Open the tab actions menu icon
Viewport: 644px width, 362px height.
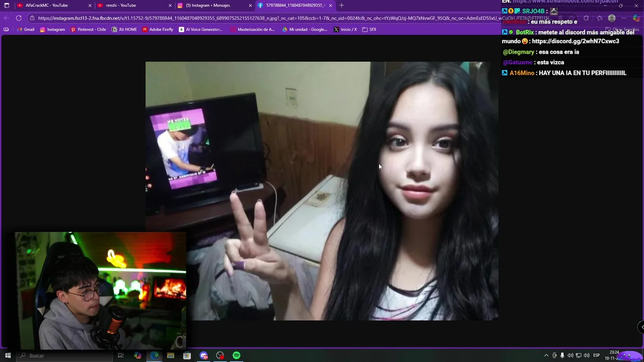[x=7, y=6]
